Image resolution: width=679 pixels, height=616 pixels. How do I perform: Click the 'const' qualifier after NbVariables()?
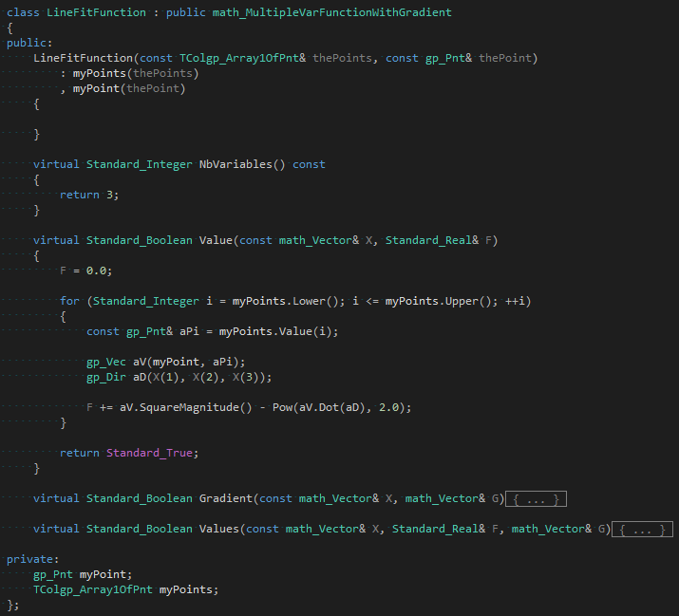(309, 164)
